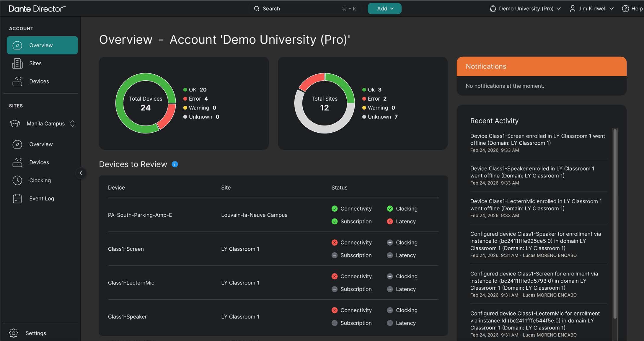Select the account Overview menu item
The width and height of the screenshot is (644, 341).
[41, 45]
